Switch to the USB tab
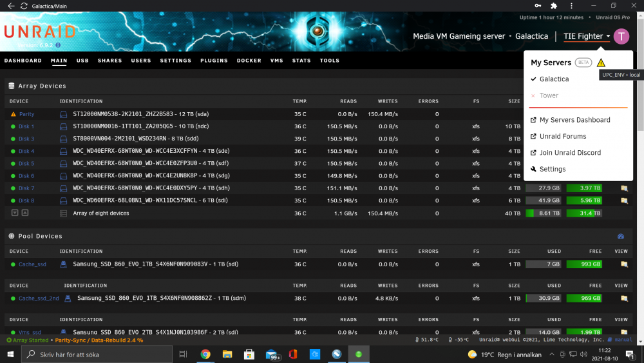Viewport: 644px width, 363px height. [x=82, y=61]
